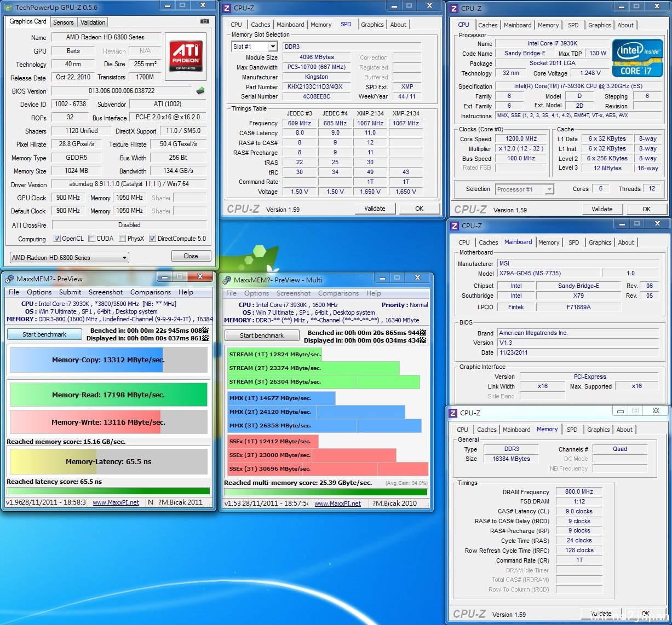The image size is (672, 625).
Task: Toggle the DirectCompute 5.0 checkbox
Action: (x=153, y=239)
